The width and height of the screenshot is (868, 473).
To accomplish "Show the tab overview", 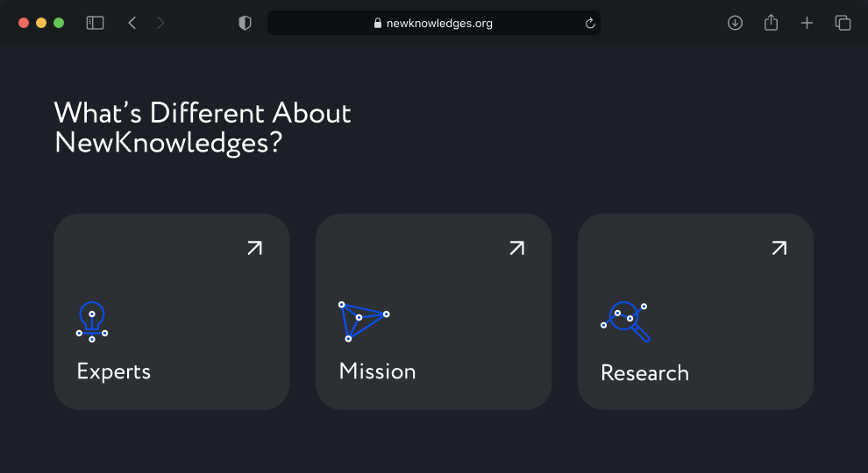I will [x=843, y=23].
